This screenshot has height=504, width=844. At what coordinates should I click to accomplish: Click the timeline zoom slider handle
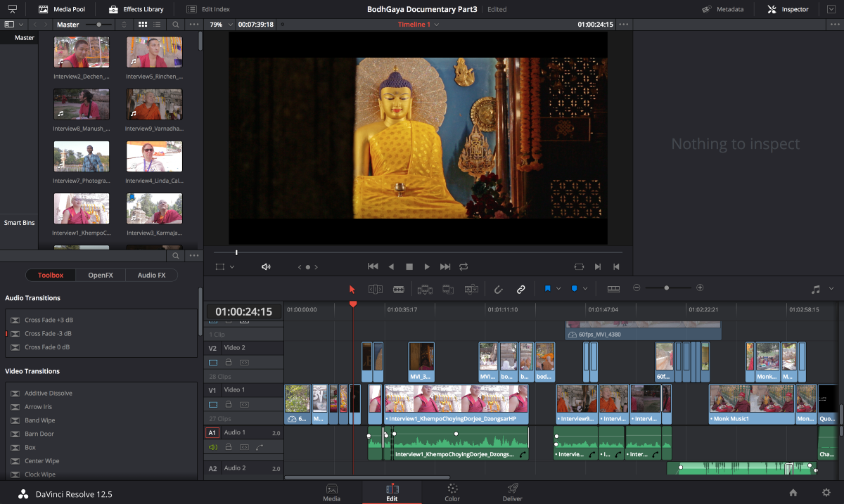click(x=667, y=288)
